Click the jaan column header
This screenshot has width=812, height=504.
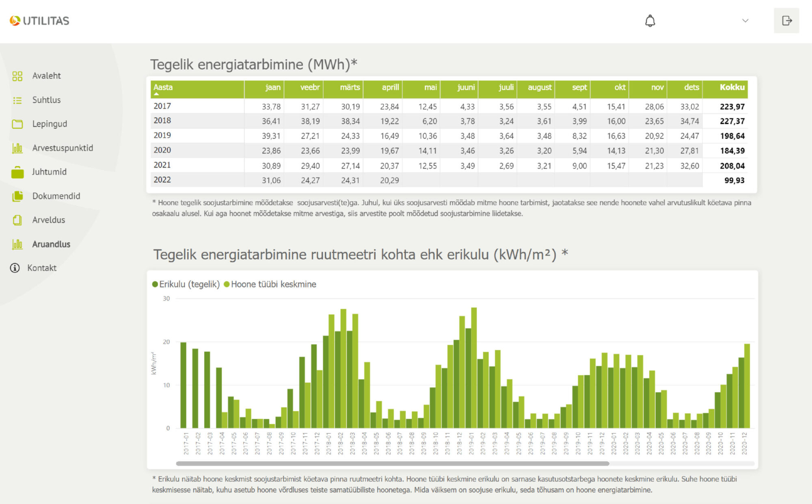[x=272, y=87]
